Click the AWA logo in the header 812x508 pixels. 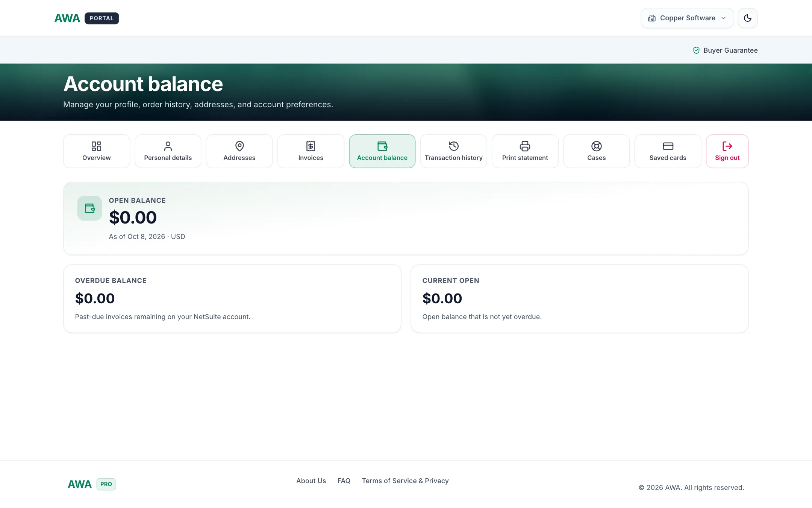click(x=67, y=18)
